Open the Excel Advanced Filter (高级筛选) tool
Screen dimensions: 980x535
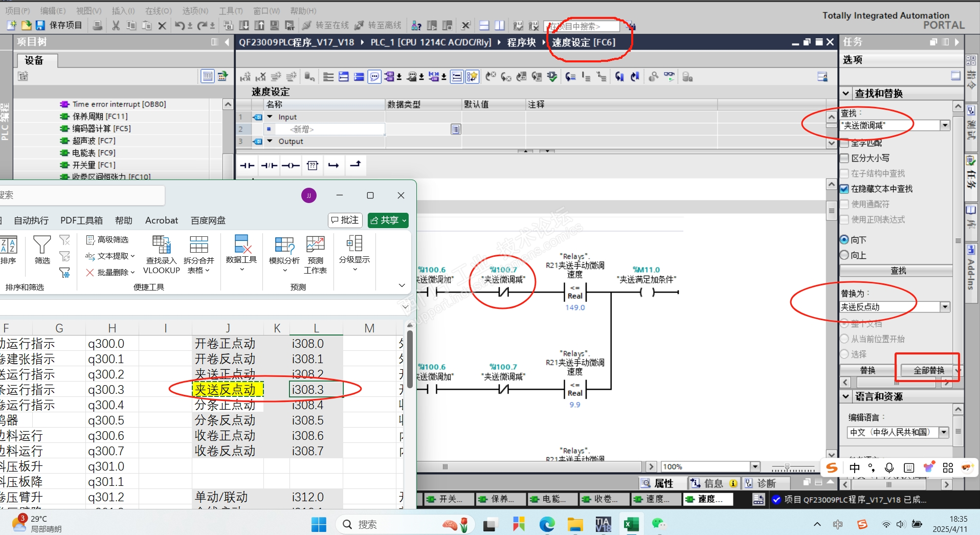click(107, 239)
